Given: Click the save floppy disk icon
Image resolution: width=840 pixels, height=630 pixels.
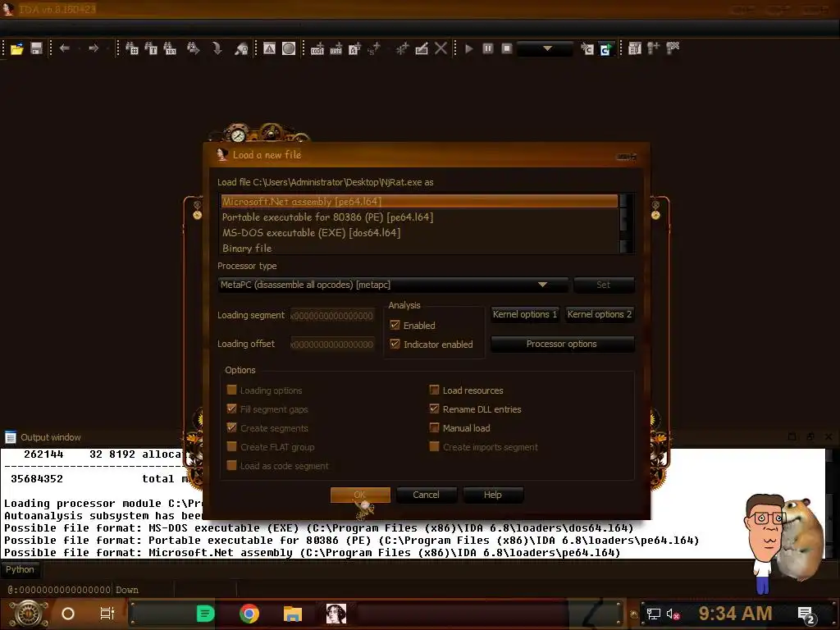Looking at the screenshot, I should (36, 48).
